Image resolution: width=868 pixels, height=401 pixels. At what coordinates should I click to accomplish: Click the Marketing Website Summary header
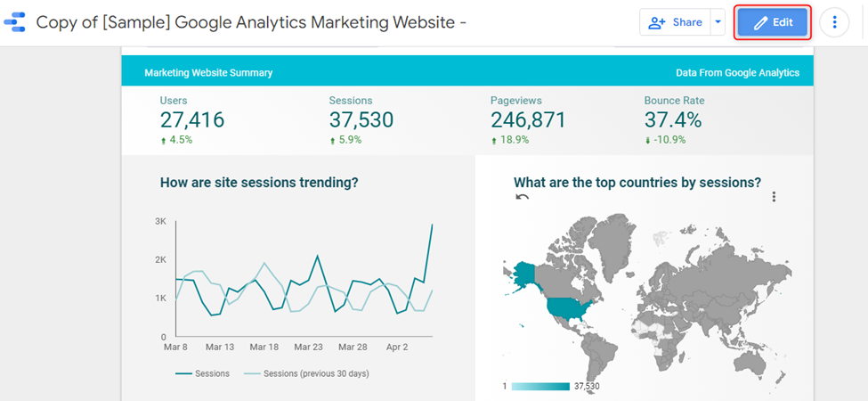tap(208, 72)
